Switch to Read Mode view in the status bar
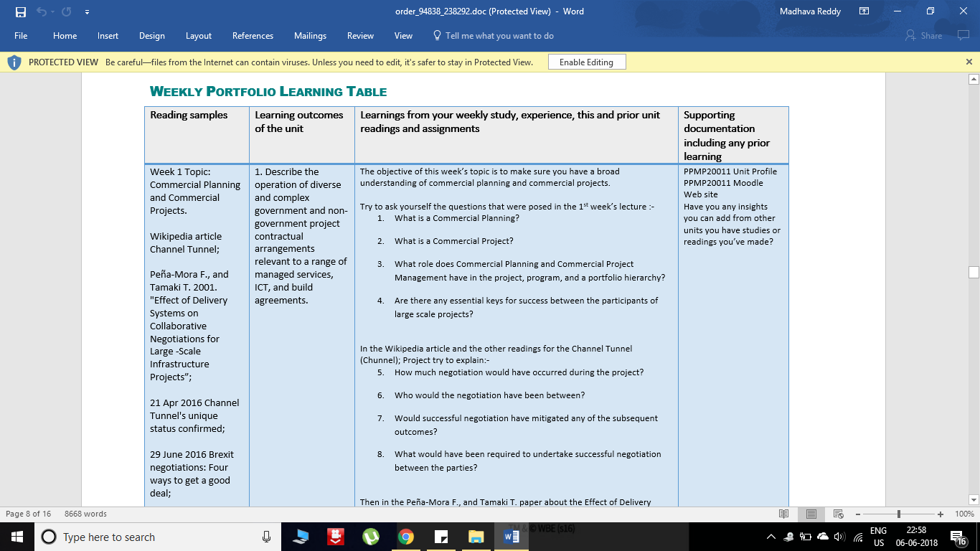The image size is (980, 551). 784,514
